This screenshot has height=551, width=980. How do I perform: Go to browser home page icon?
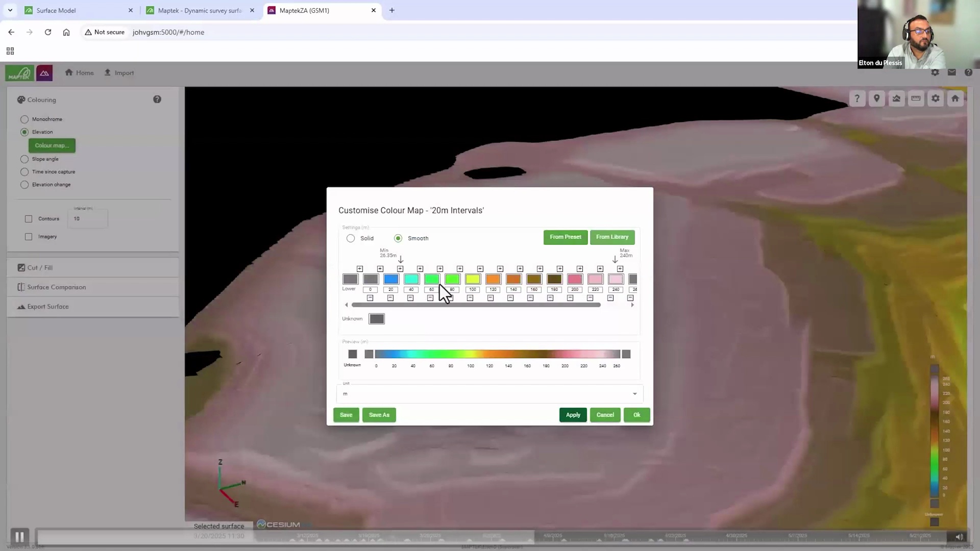[x=66, y=32]
